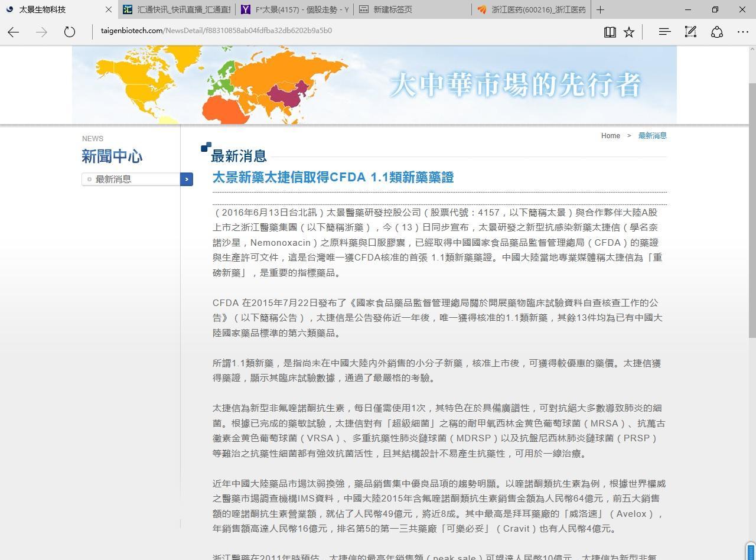Viewport: 756px width, 560px height.
Task: Click the article title 太景新藥太捷信取得CFDA 1.1類新藥藥證
Action: click(333, 177)
